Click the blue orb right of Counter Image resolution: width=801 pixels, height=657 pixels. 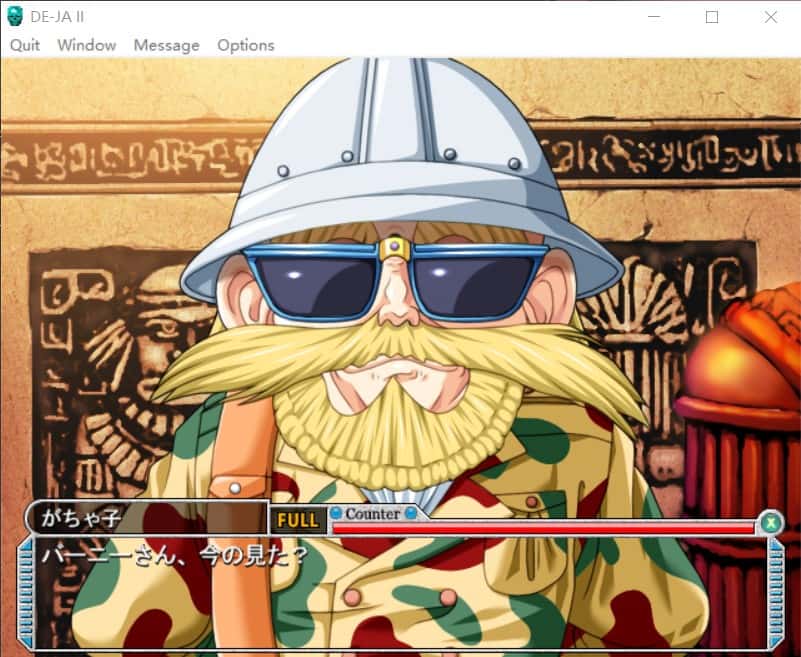coord(410,512)
